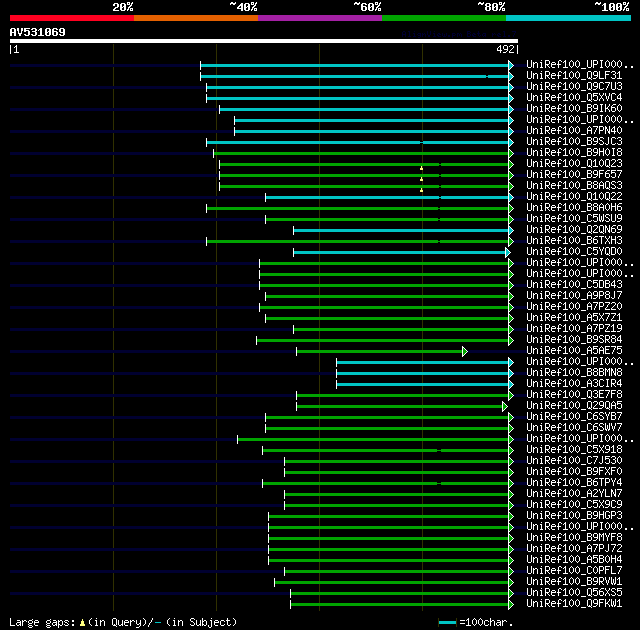The width and height of the screenshot is (640, 630).
Task: Open hit UniRef100_Q29QA5
Action: pos(574,406)
